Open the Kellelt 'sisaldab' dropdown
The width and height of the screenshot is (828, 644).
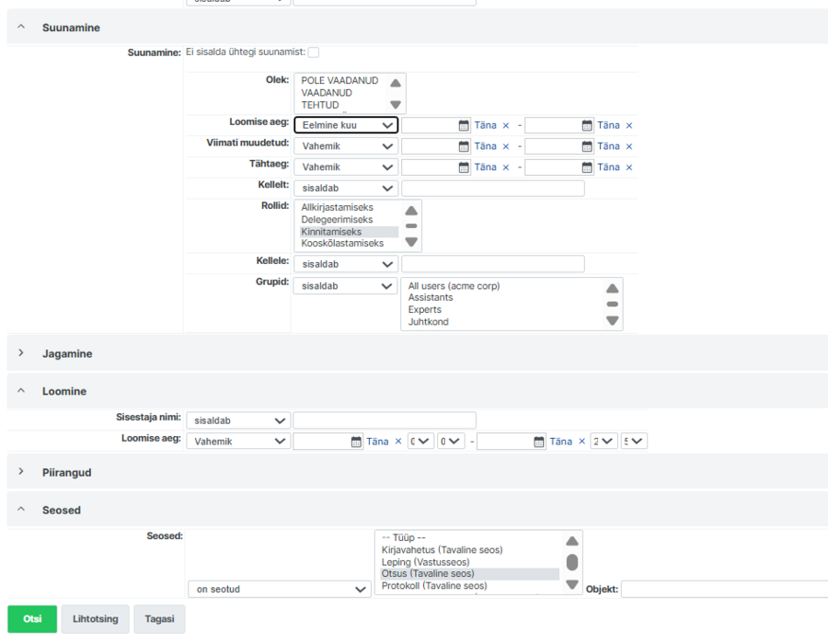click(x=345, y=188)
